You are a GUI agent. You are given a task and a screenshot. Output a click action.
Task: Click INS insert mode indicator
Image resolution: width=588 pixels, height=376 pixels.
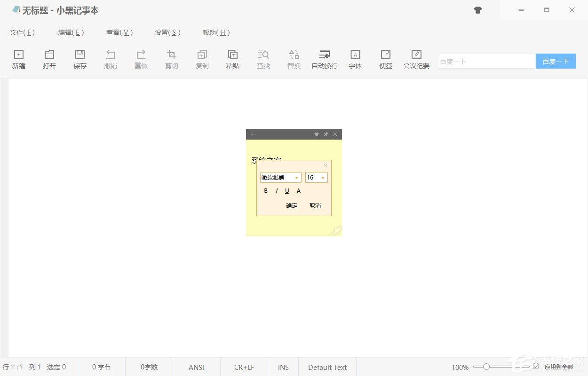(x=283, y=367)
